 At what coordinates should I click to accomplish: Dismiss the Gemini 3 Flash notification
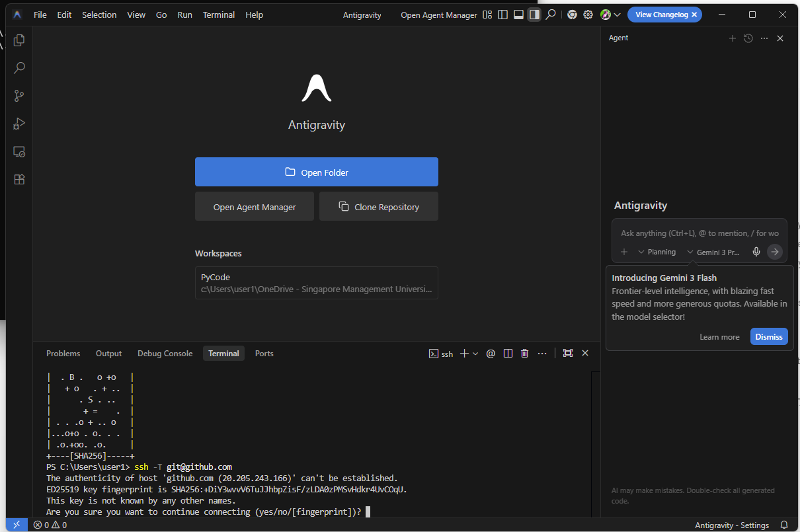[769, 336]
